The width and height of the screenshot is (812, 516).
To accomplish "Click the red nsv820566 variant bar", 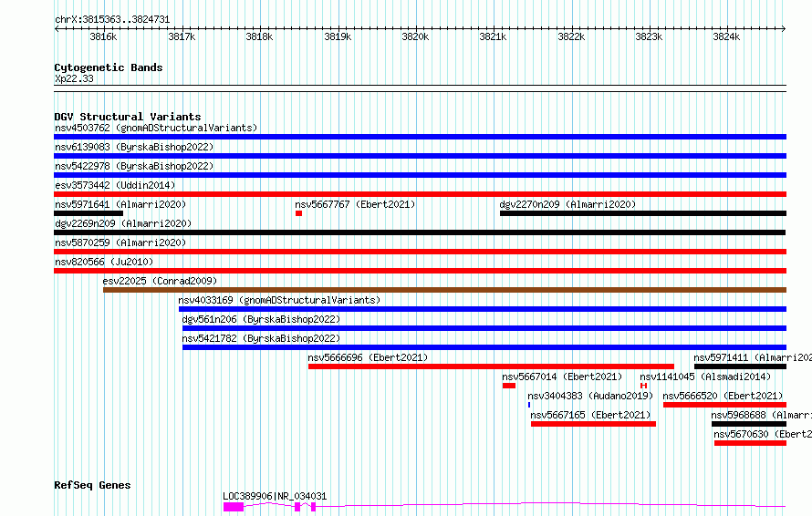I will point(420,271).
